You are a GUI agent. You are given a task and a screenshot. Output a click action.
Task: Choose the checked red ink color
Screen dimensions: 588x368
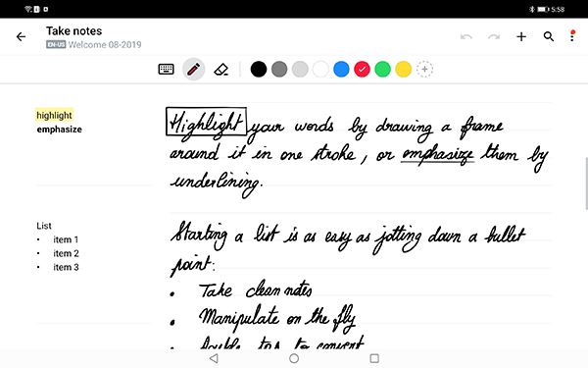[x=362, y=70]
